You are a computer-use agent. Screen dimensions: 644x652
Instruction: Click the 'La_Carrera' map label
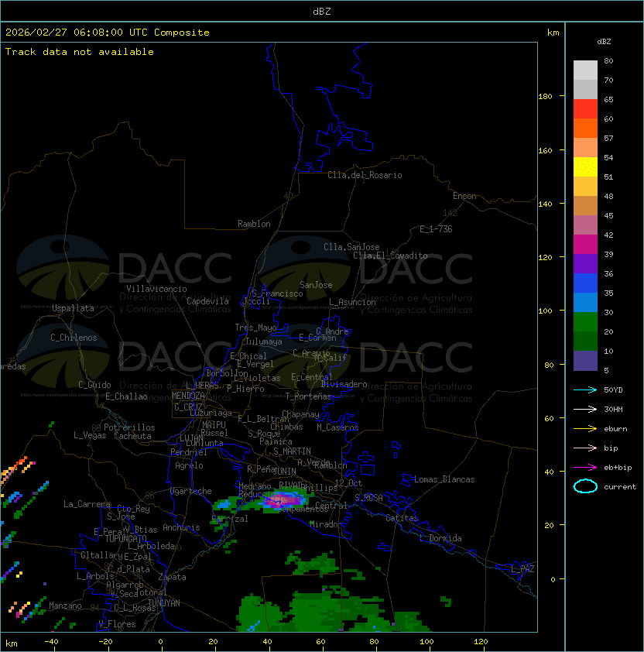[87, 504]
